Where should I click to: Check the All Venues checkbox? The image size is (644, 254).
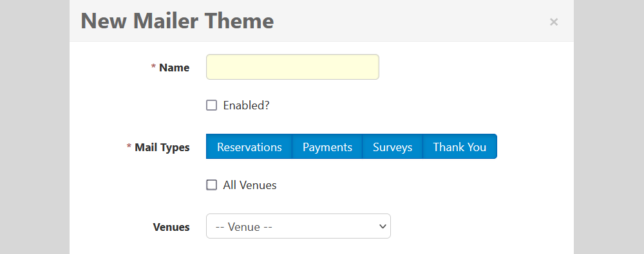211,185
